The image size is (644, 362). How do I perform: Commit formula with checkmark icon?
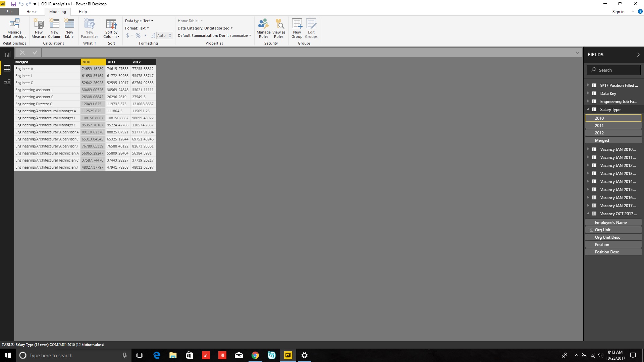(x=35, y=52)
